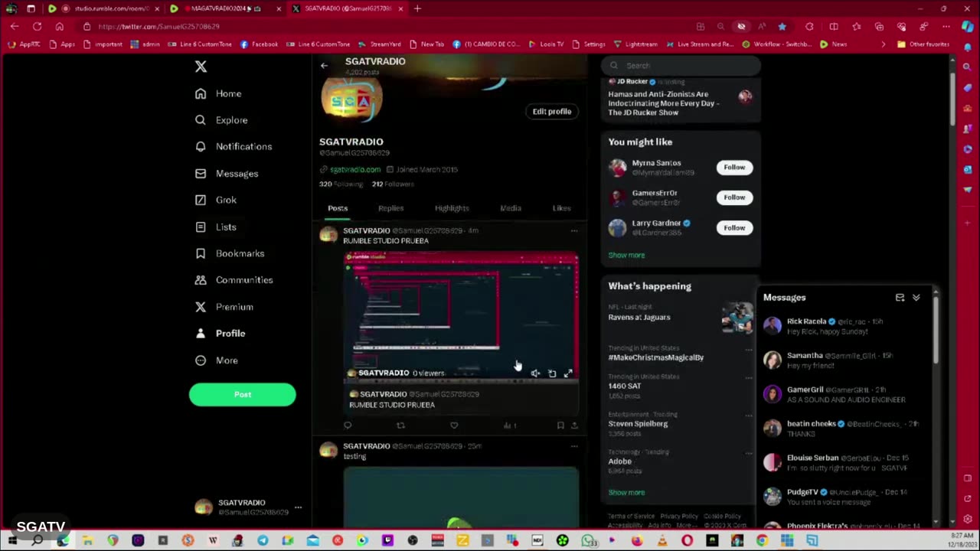
Task: Click the green Post button
Action: click(x=243, y=394)
